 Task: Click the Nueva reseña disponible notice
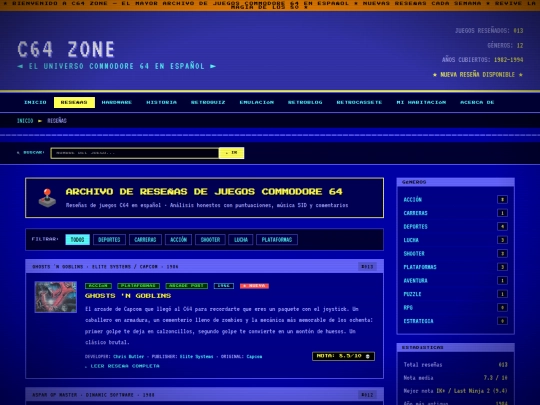(x=478, y=74)
